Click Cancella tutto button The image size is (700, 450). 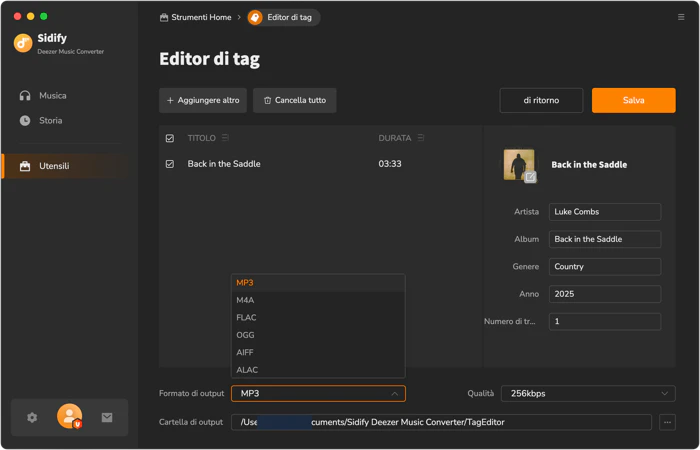(295, 100)
